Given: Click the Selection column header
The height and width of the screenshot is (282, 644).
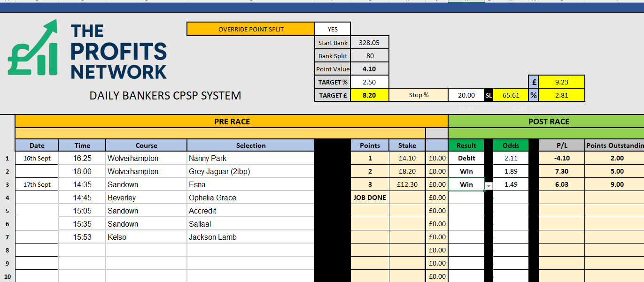Looking at the screenshot, I should point(250,145).
